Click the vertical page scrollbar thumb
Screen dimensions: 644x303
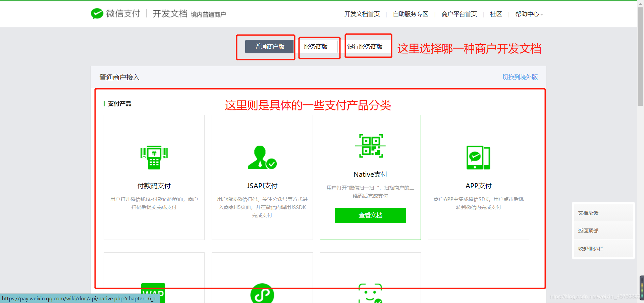[x=640, y=56]
